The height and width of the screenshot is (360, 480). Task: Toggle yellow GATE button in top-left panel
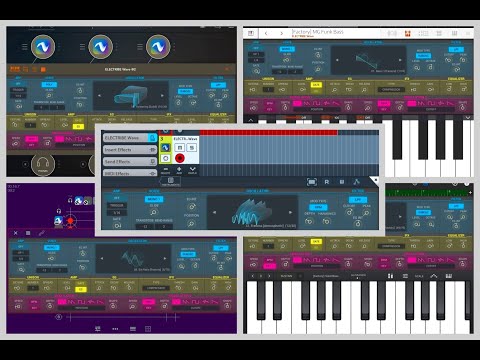coord(79,126)
